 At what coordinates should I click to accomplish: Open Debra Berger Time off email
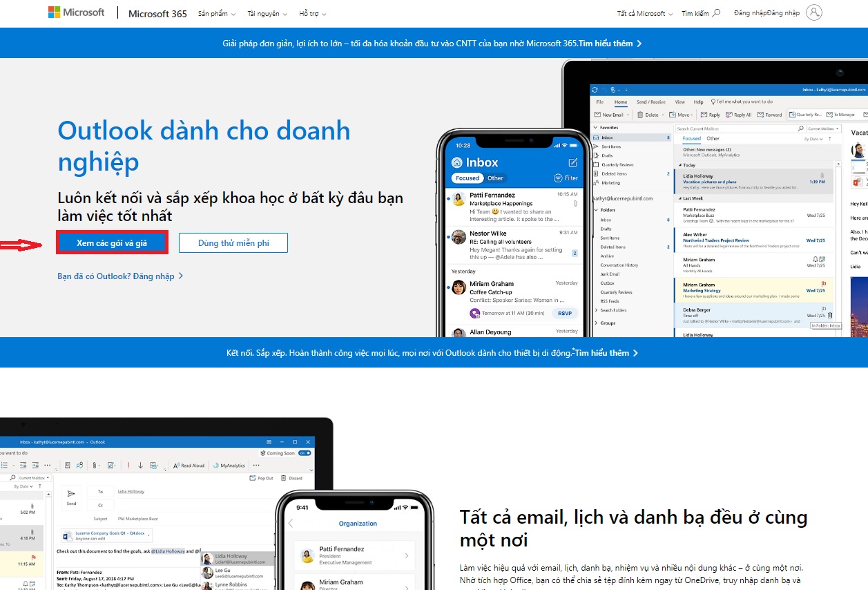(754, 314)
